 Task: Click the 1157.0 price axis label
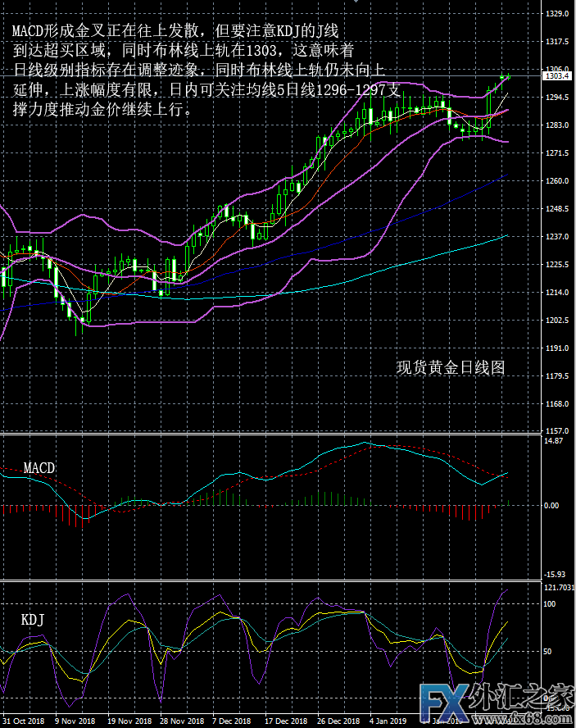click(558, 431)
